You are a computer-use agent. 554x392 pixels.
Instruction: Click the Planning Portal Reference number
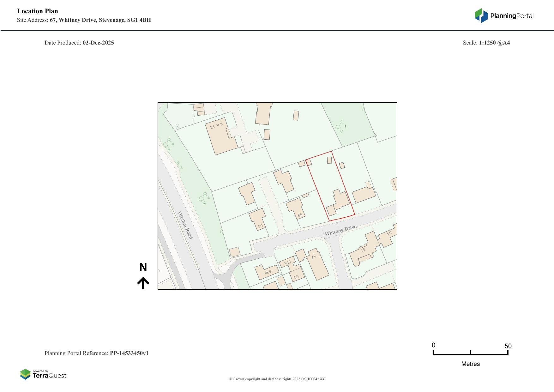click(129, 353)
